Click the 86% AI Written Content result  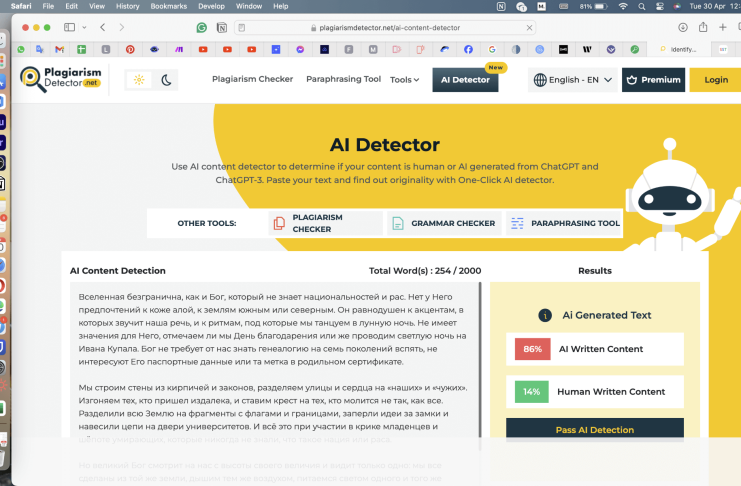(595, 349)
